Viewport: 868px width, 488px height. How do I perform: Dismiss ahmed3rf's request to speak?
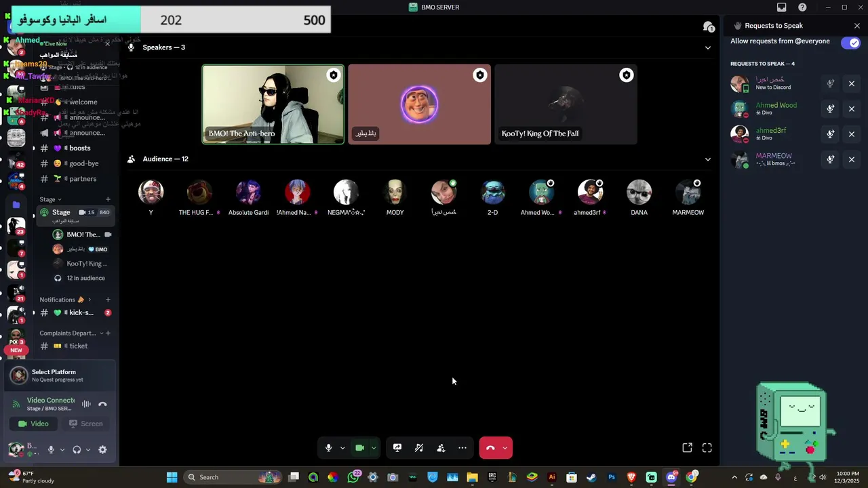852,134
